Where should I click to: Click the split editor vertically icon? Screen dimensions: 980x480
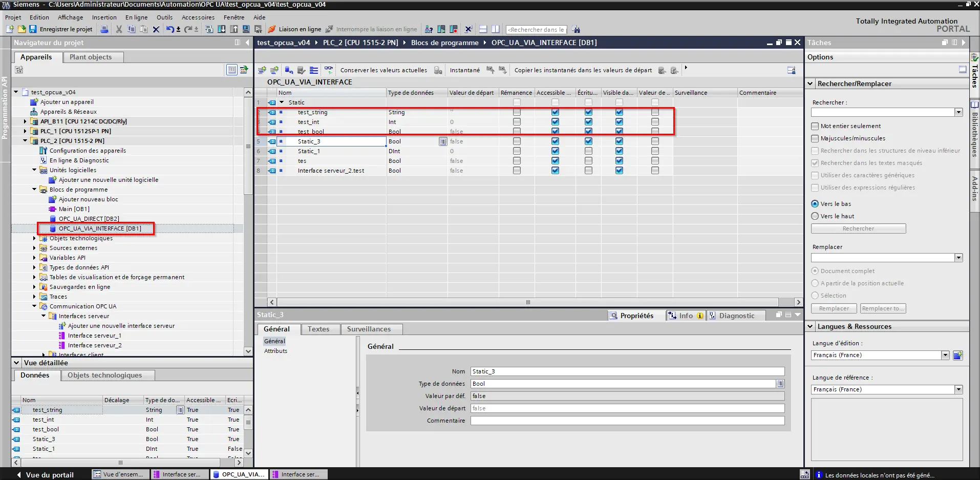click(x=495, y=29)
